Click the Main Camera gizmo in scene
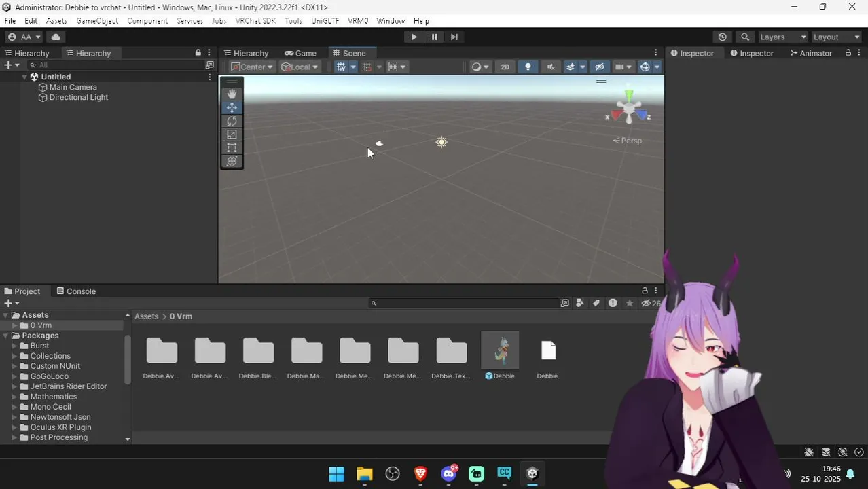 coord(379,143)
